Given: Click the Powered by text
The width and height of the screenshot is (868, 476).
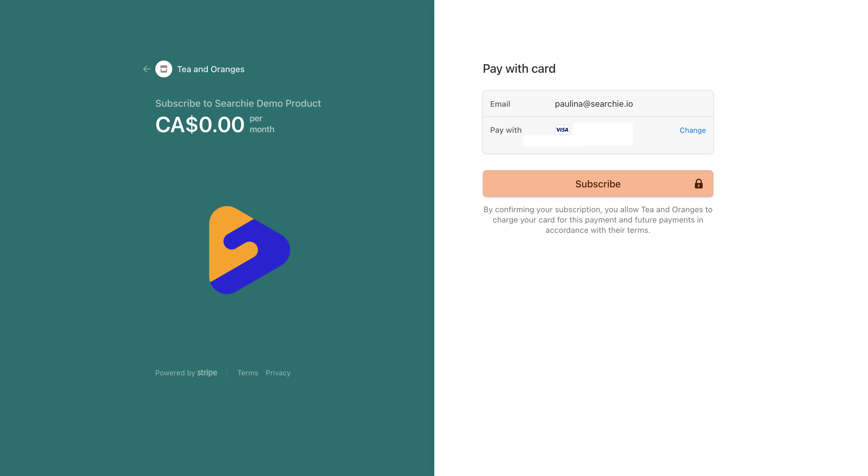Looking at the screenshot, I should tap(175, 373).
